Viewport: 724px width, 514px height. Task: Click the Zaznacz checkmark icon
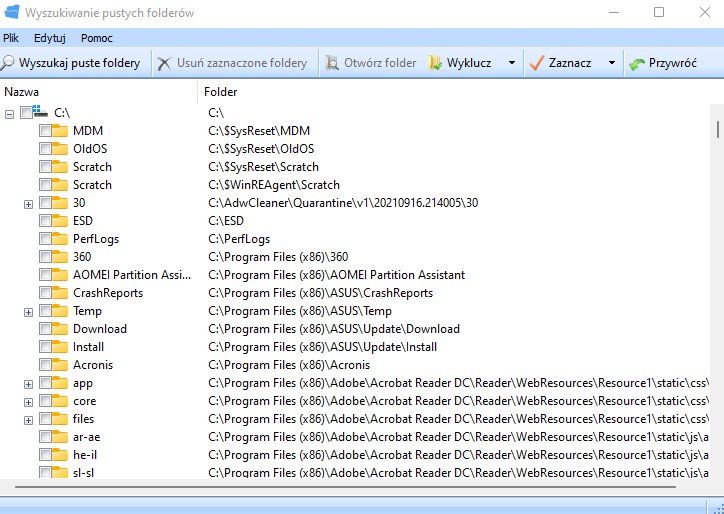(x=537, y=63)
